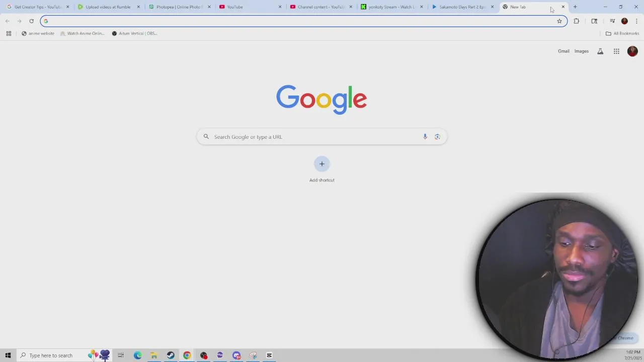644x362 pixels.
Task: Reload the page
Action: tap(31, 21)
